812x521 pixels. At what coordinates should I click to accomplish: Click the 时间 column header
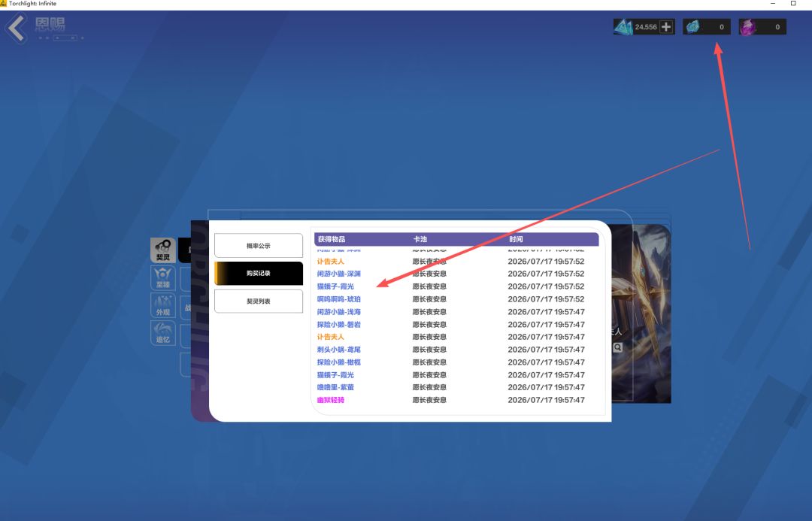click(516, 239)
